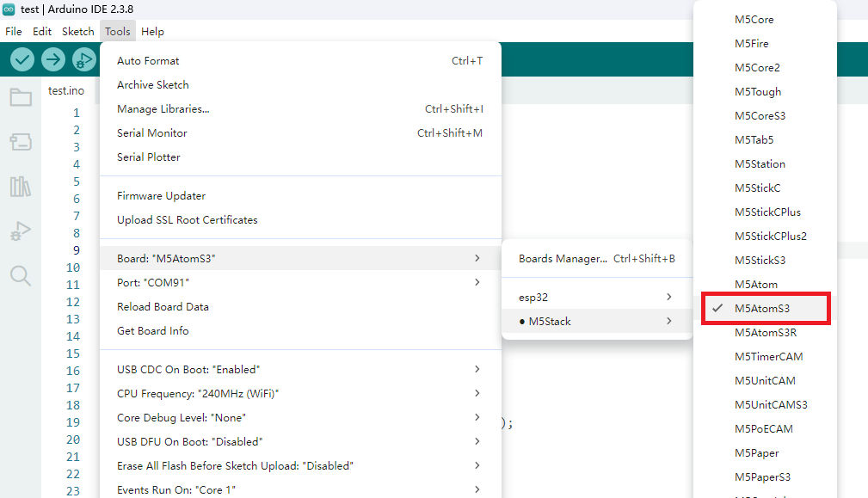The image size is (868, 498).
Task: Open the Debug sidebar icon
Action: tap(21, 231)
